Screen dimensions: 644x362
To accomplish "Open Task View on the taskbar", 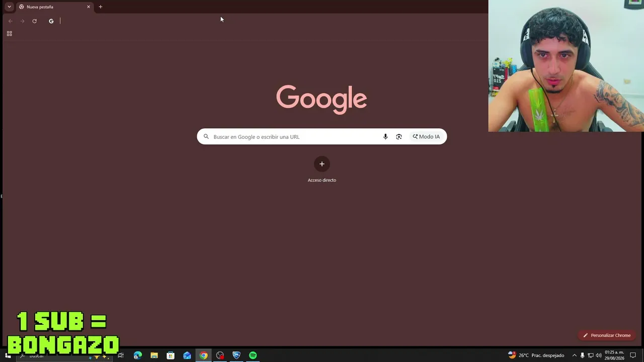I will coord(121,355).
